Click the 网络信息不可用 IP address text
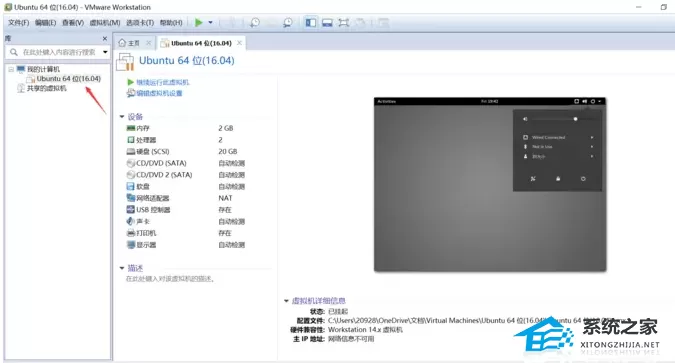The image size is (675, 363). [x=351, y=339]
